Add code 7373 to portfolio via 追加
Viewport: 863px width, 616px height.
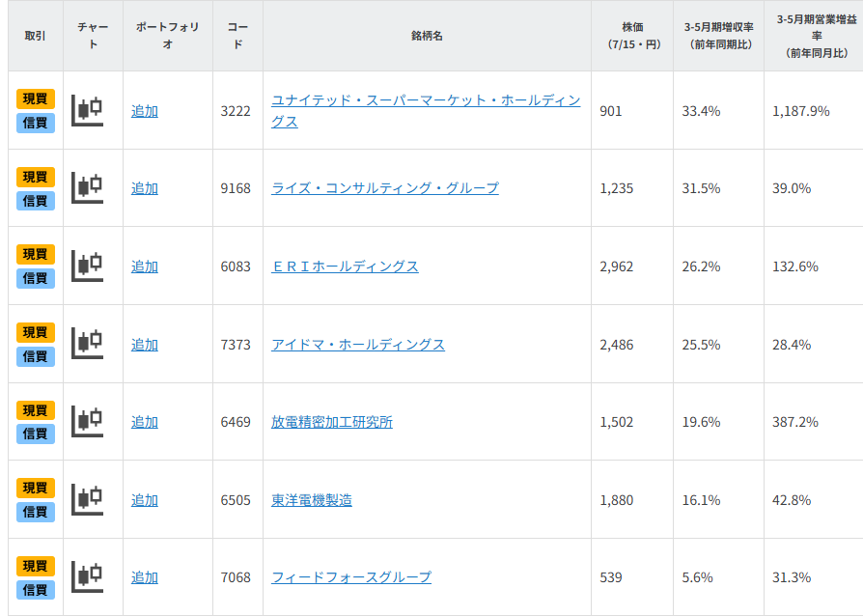coord(145,345)
